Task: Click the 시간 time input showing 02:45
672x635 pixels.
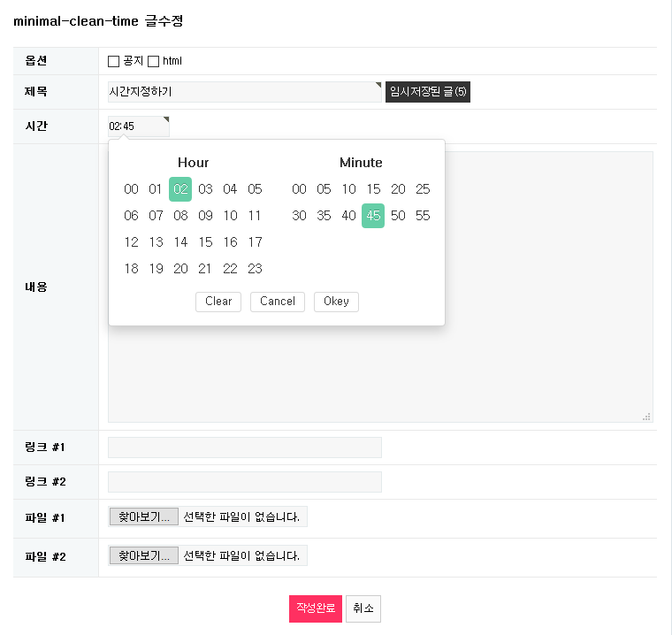Action: (138, 126)
